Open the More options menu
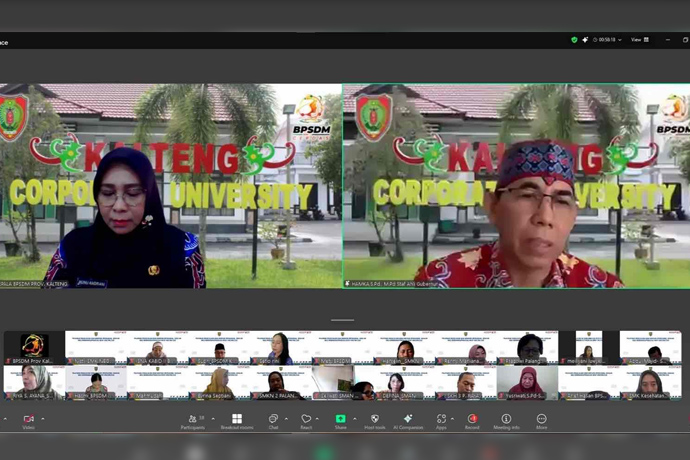The width and height of the screenshot is (690, 460). tap(541, 421)
